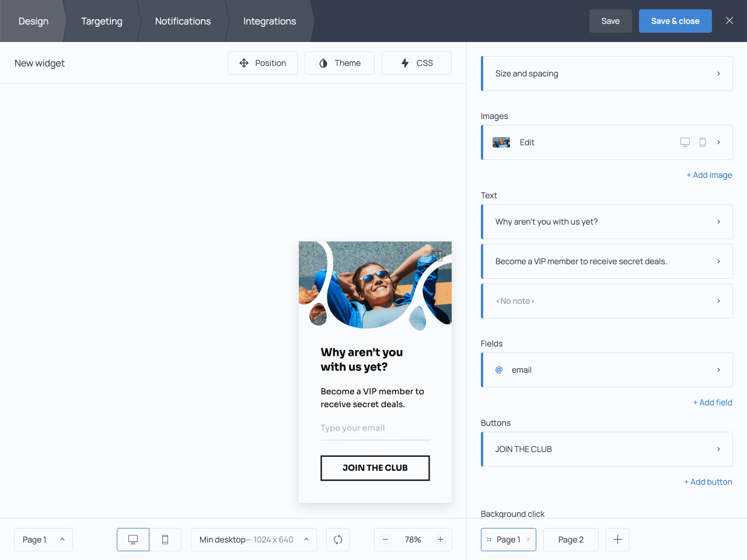Click the refresh preview icon
747x560 pixels.
pos(338,540)
